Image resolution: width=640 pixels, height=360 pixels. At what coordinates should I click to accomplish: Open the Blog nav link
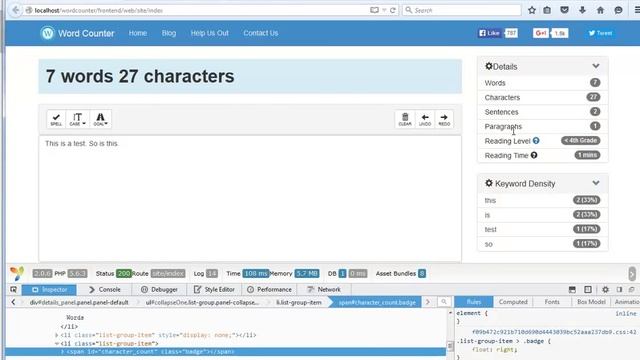[x=169, y=33]
